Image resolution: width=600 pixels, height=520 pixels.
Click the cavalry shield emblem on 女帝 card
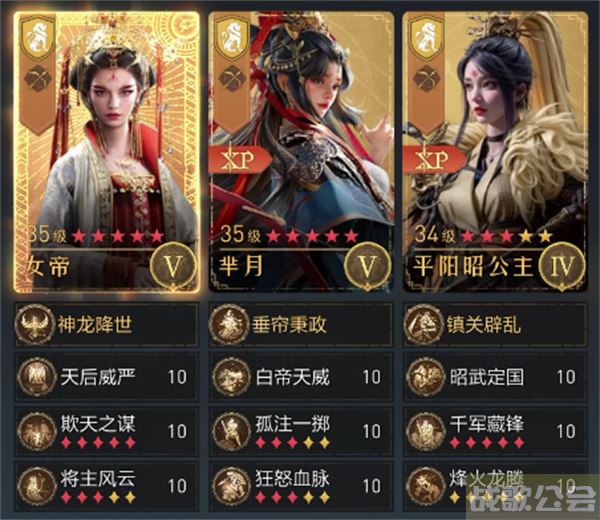pyautogui.click(x=38, y=38)
